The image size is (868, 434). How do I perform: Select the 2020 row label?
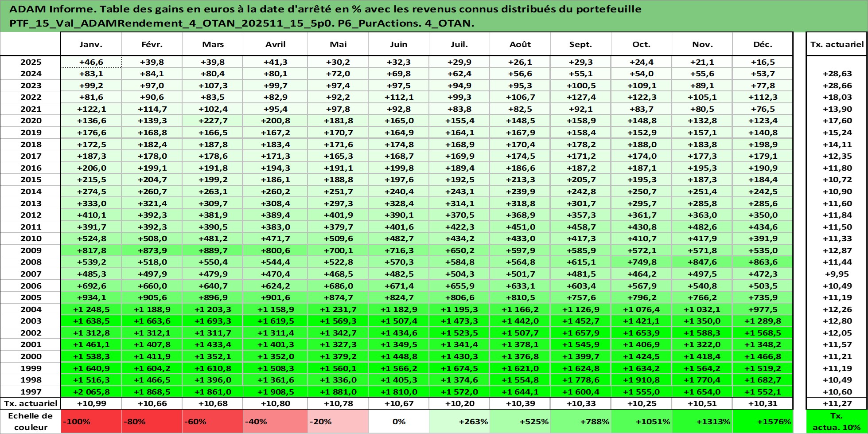(30, 121)
